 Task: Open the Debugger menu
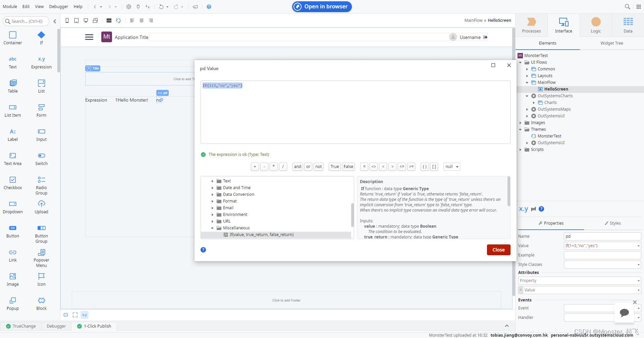[59, 7]
